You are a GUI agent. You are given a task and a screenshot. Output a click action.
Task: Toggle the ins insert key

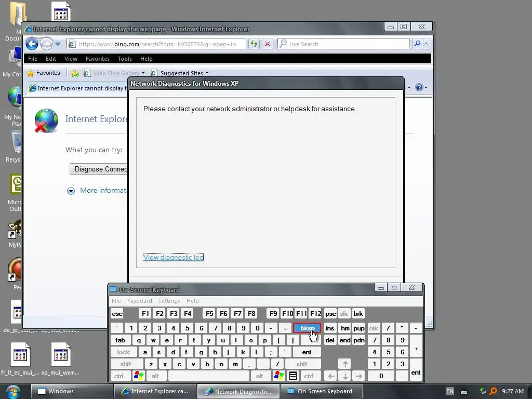coord(329,328)
